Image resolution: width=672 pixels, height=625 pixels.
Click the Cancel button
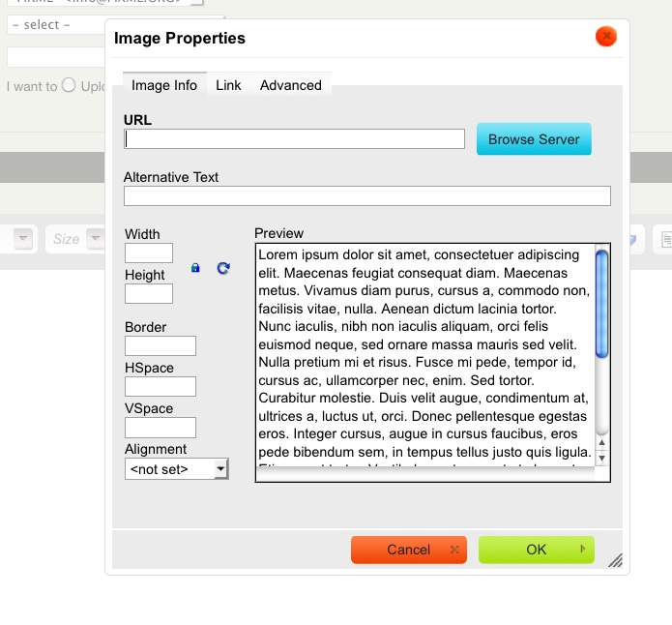coord(408,550)
